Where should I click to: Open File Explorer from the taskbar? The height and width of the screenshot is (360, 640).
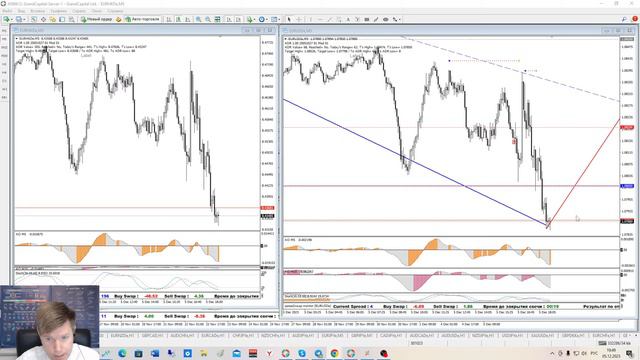click(203, 353)
